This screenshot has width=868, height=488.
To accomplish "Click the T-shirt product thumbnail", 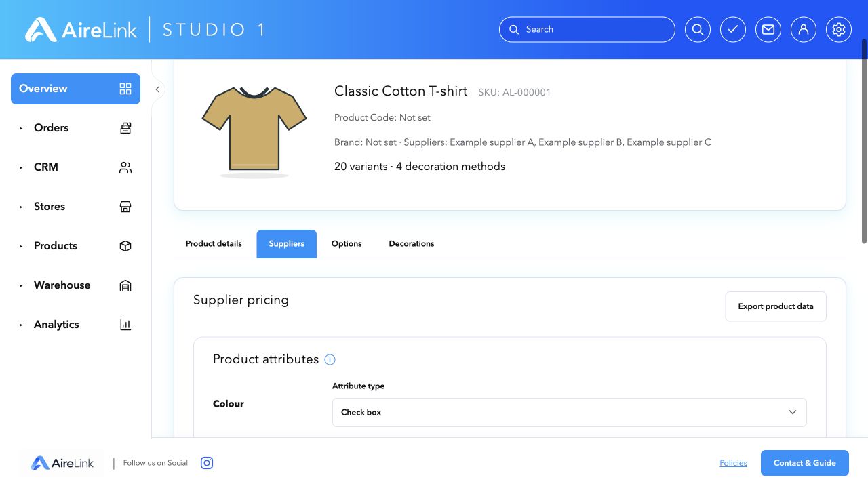I will [254, 131].
